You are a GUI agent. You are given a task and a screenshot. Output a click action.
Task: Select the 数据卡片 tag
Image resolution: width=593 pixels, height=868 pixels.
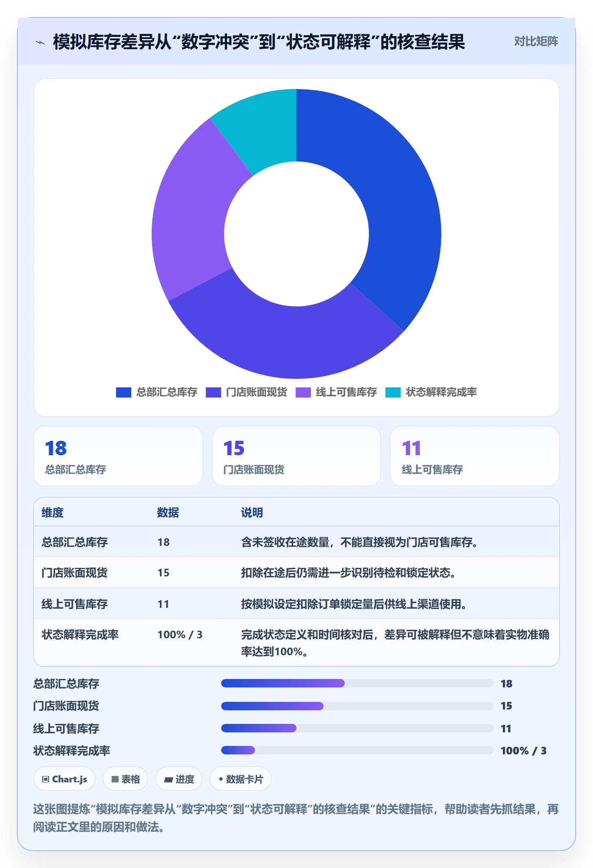pos(240,779)
